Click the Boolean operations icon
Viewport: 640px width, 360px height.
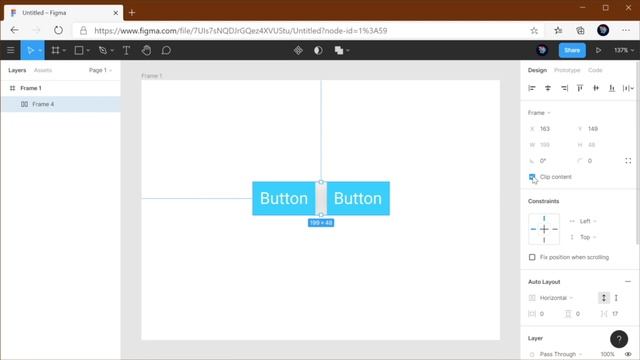pyautogui.click(x=338, y=50)
